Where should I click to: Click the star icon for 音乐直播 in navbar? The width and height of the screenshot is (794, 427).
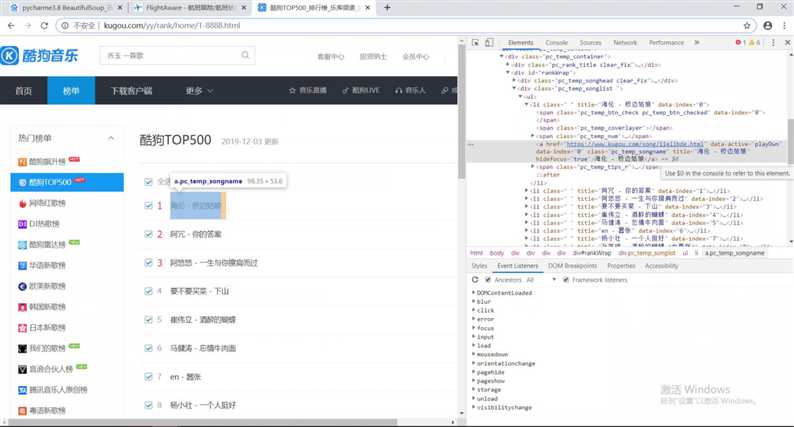[292, 91]
